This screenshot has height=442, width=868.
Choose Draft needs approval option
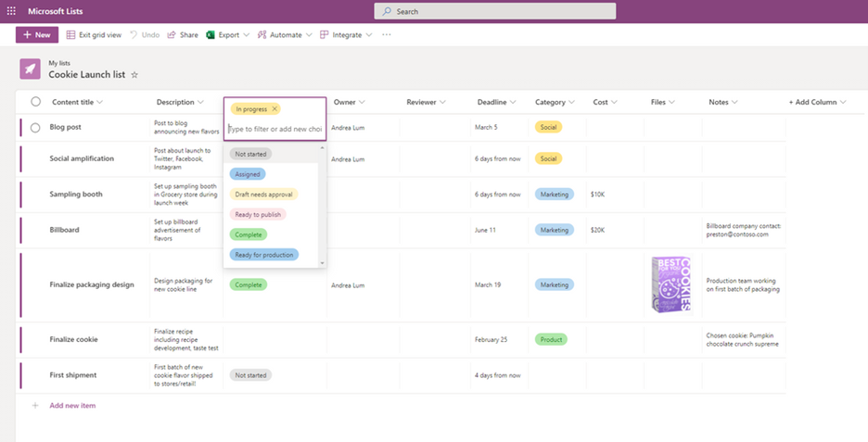pyautogui.click(x=263, y=195)
